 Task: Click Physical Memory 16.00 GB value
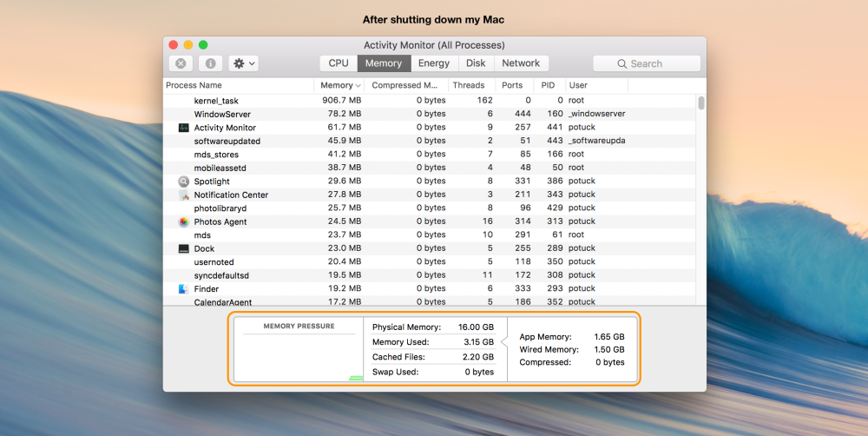coord(476,327)
